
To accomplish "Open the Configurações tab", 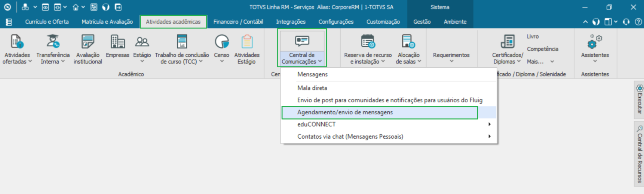I will 336,22.
